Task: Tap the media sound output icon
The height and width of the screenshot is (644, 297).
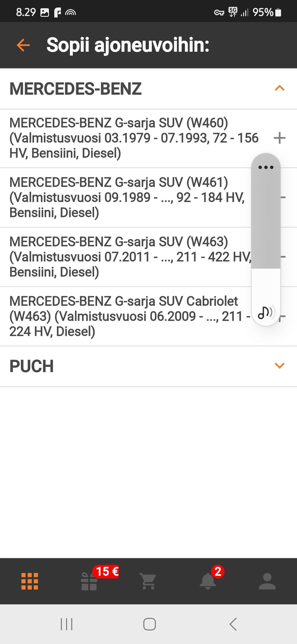Action: pos(266,312)
